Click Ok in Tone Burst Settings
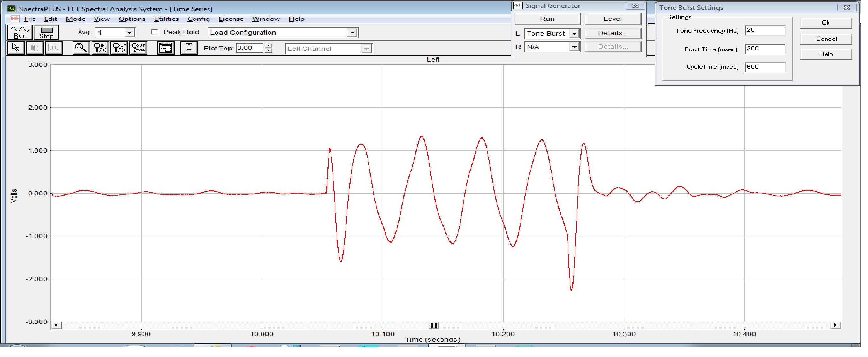The height and width of the screenshot is (357, 868). coord(826,23)
